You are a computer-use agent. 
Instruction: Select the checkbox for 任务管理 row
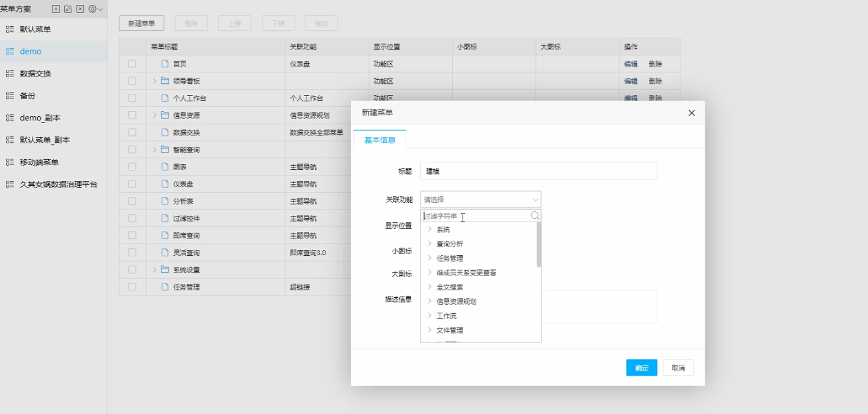132,287
